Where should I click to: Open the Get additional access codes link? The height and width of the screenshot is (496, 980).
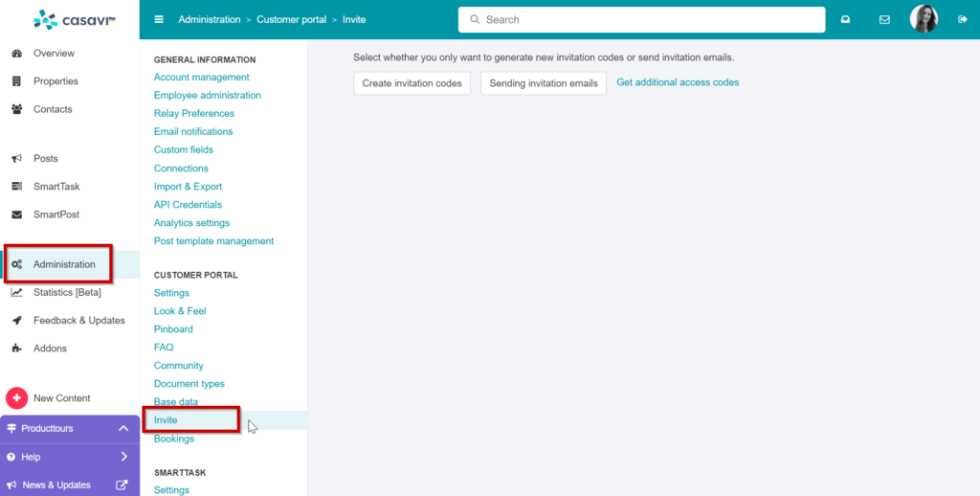tap(678, 82)
